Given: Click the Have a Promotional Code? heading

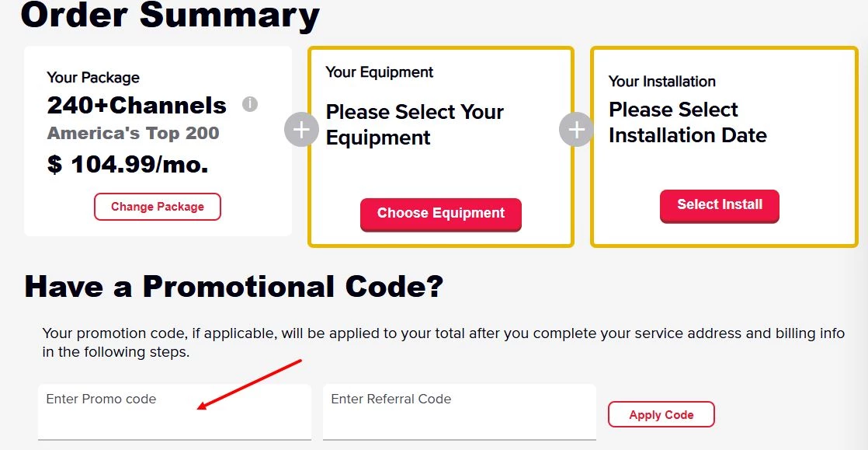Looking at the screenshot, I should (234, 287).
